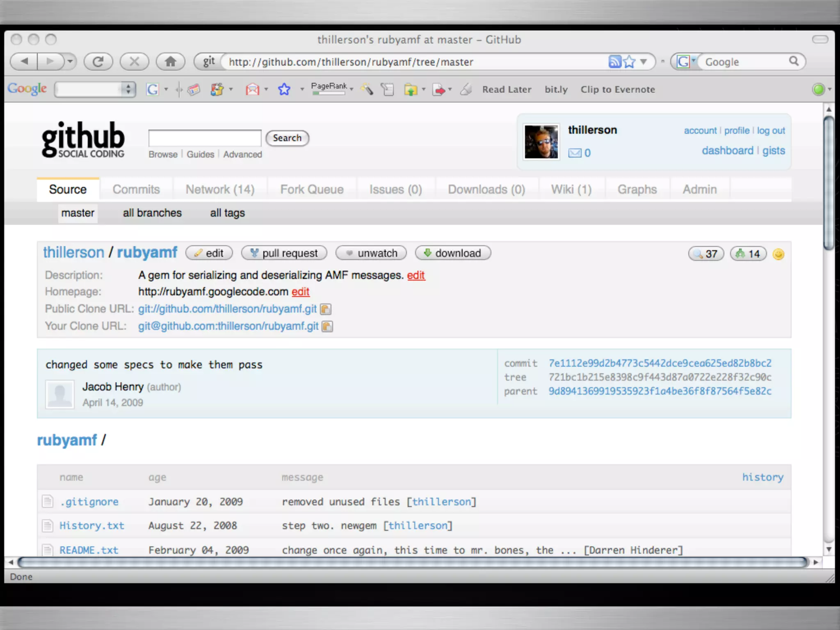Click the magnifier in browser search box
Viewport: 840px width, 630px height.
tap(794, 61)
